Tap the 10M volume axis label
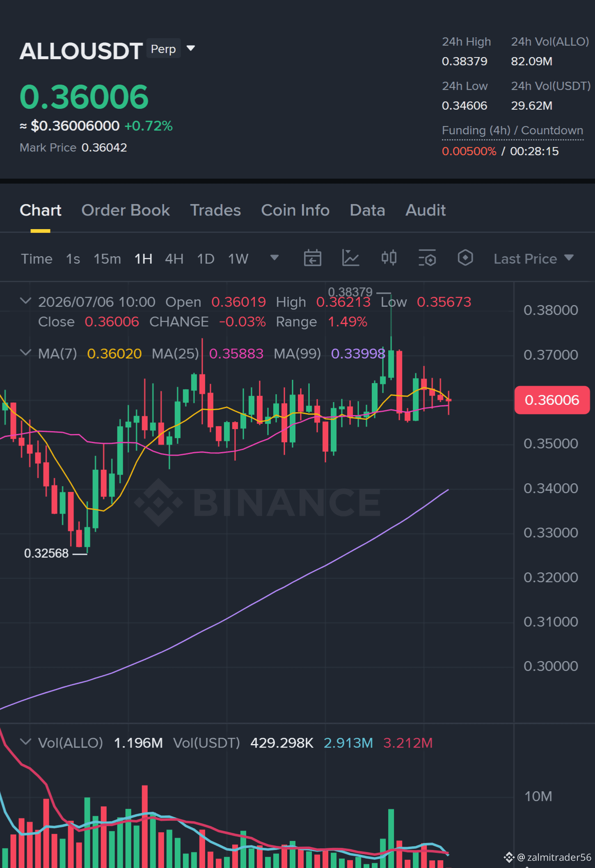 (x=538, y=797)
